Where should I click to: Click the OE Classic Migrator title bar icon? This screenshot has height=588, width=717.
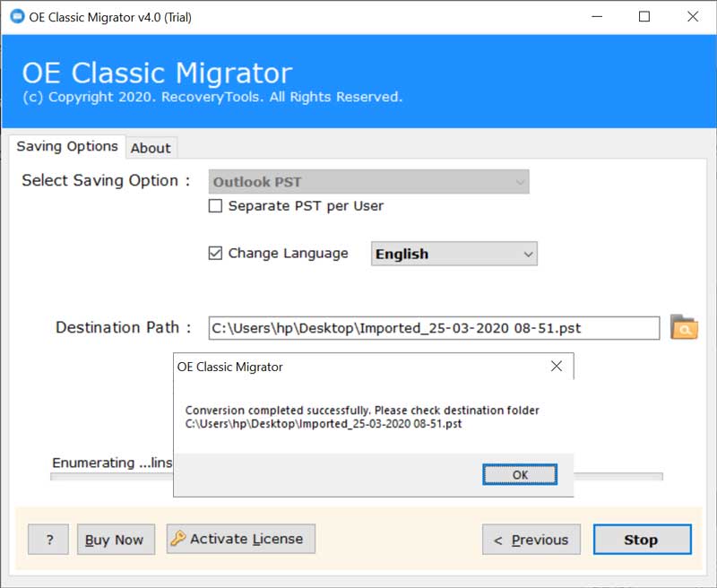(16, 17)
